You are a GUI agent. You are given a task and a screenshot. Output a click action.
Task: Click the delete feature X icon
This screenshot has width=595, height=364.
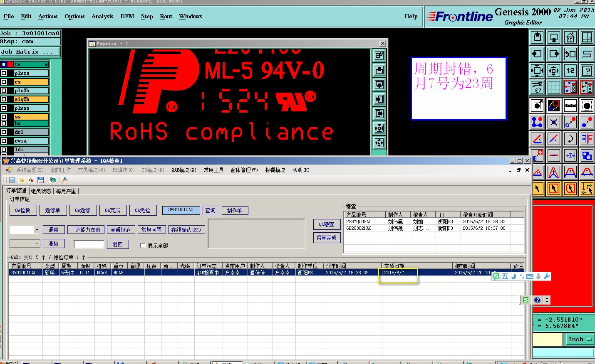click(x=554, y=122)
